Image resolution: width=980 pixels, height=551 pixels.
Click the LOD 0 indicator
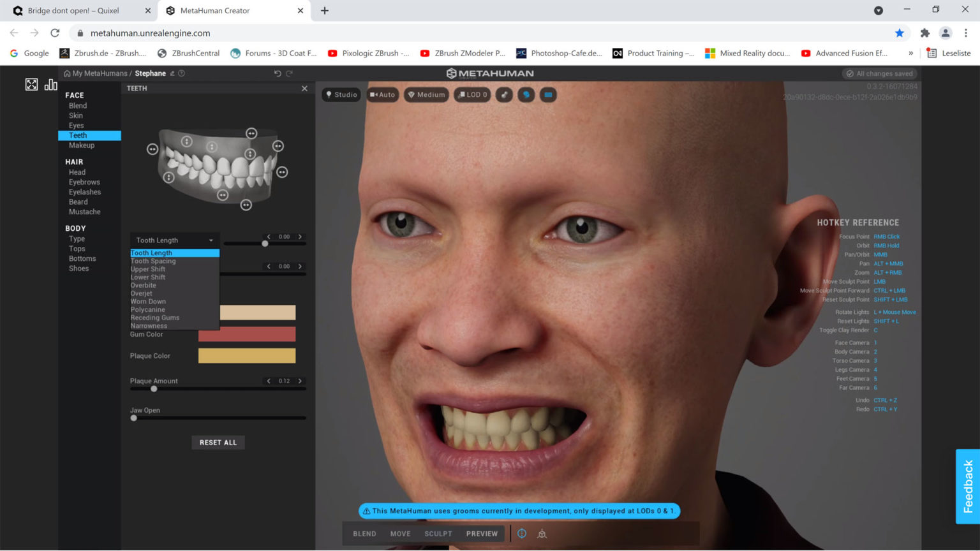pos(472,94)
